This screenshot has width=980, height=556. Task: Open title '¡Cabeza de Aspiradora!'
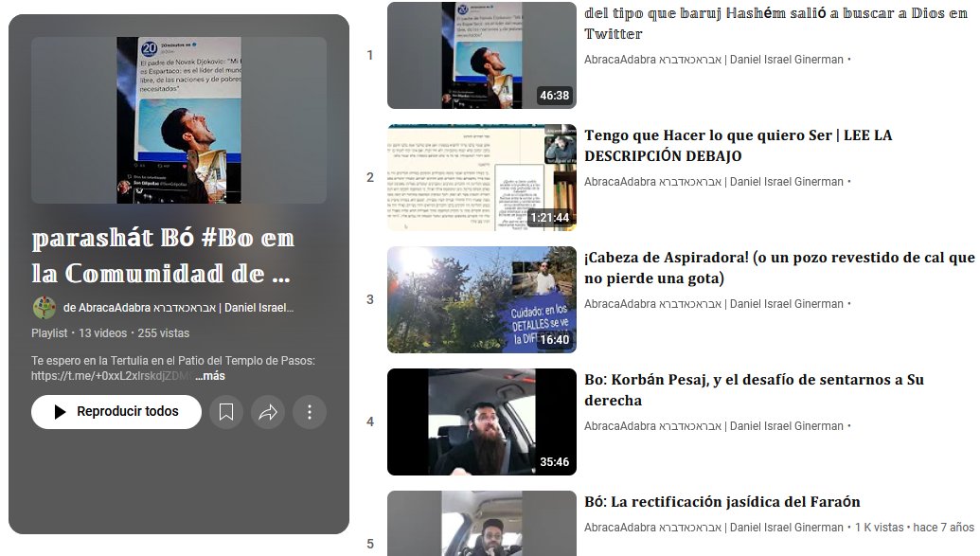[779, 268]
